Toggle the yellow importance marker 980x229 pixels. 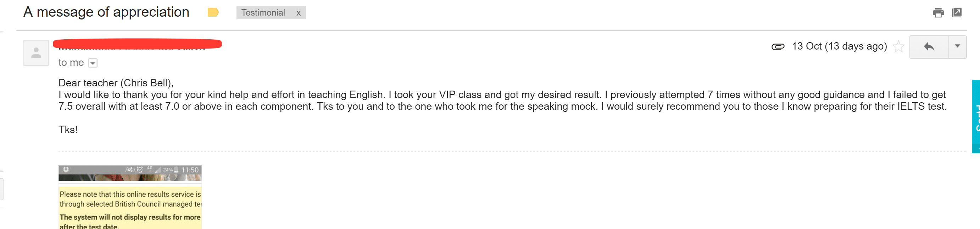pyautogui.click(x=213, y=12)
